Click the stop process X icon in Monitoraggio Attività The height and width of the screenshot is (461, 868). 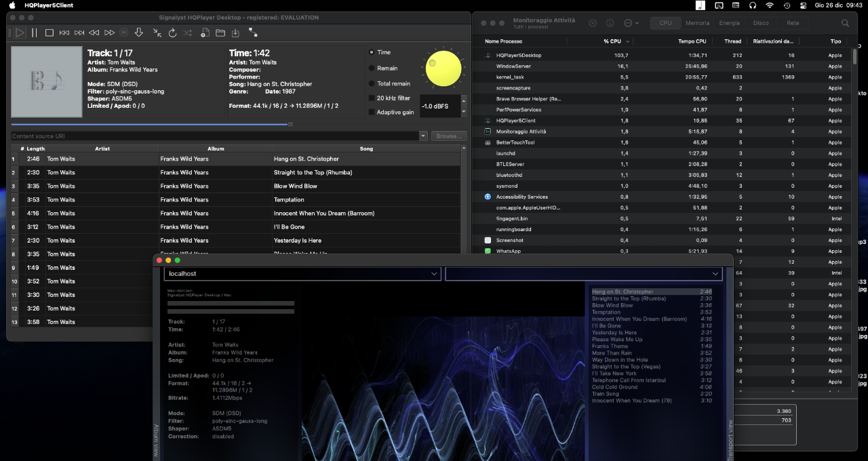pyautogui.click(x=593, y=23)
